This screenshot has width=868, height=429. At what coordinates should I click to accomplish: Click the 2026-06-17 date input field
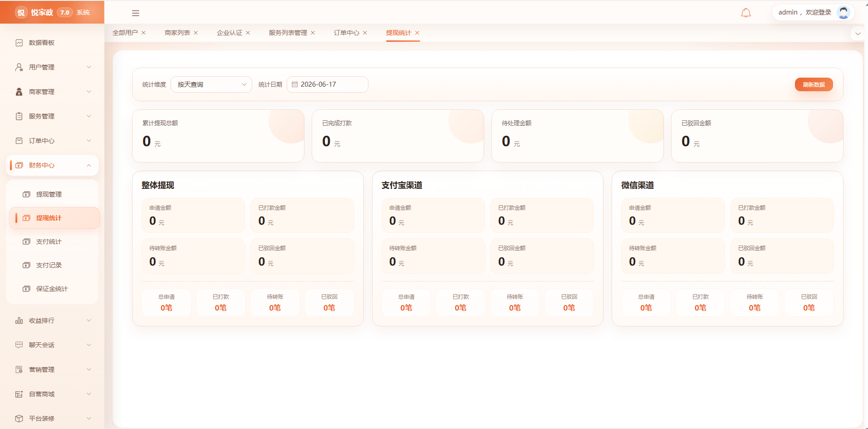(328, 84)
